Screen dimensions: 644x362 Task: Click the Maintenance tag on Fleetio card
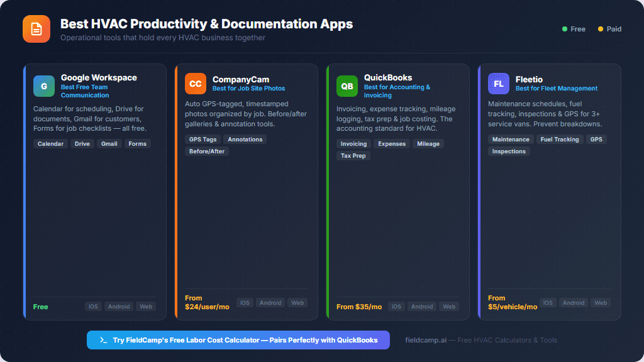510,139
